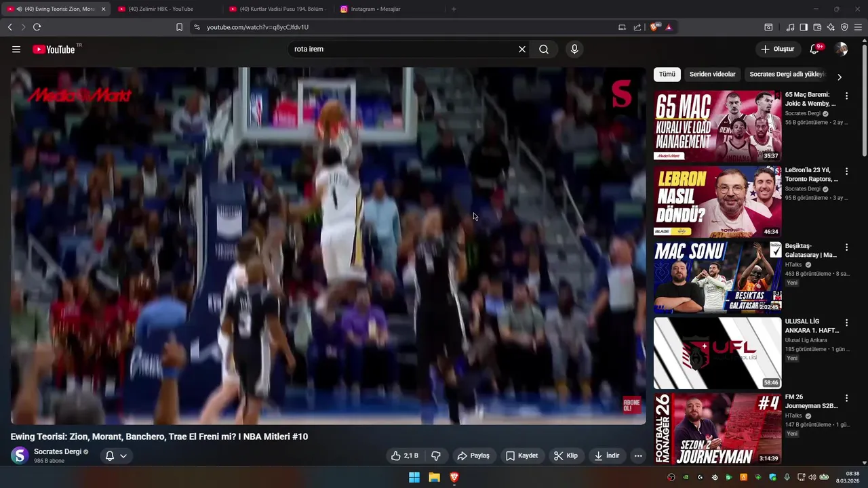This screenshot has height=488, width=868.
Task: Open File Explorer from the taskbar
Action: click(434, 477)
